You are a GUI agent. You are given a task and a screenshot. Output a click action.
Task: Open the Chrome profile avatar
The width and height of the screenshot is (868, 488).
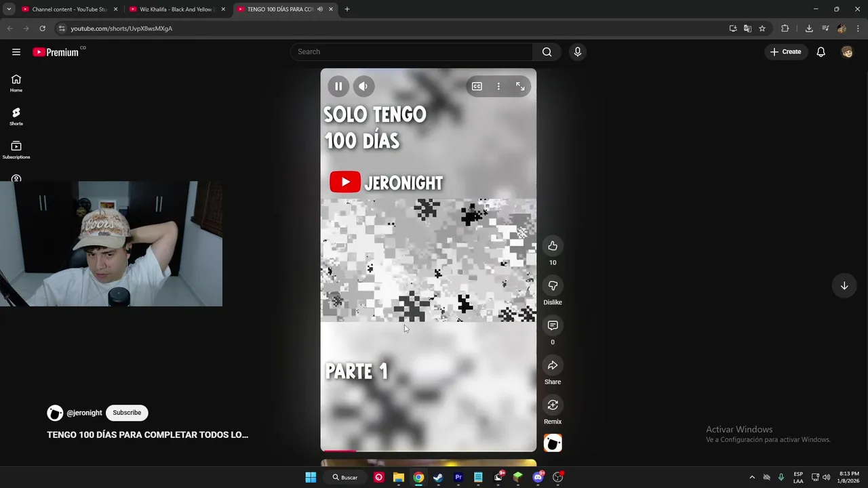tap(842, 28)
